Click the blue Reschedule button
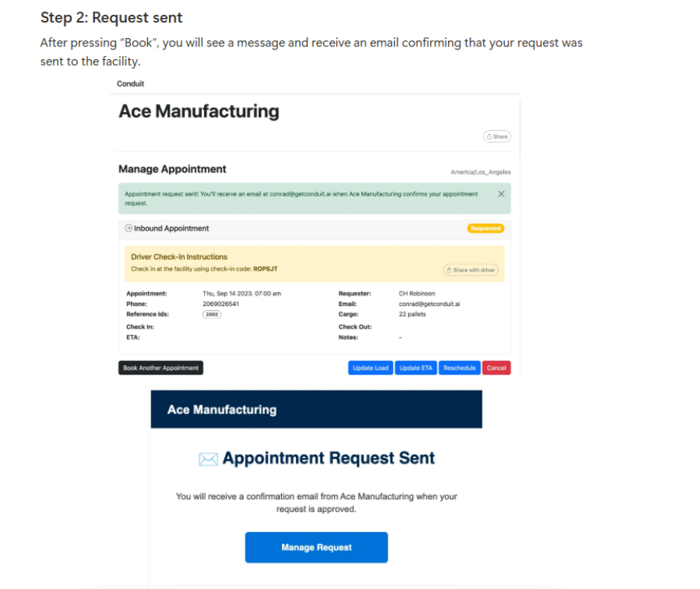This screenshot has width=700, height=589. [459, 368]
